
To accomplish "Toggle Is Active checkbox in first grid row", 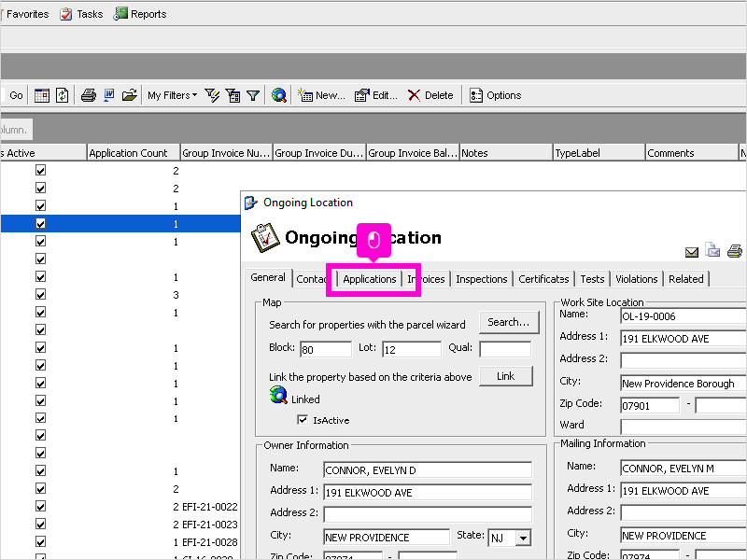I will point(40,170).
